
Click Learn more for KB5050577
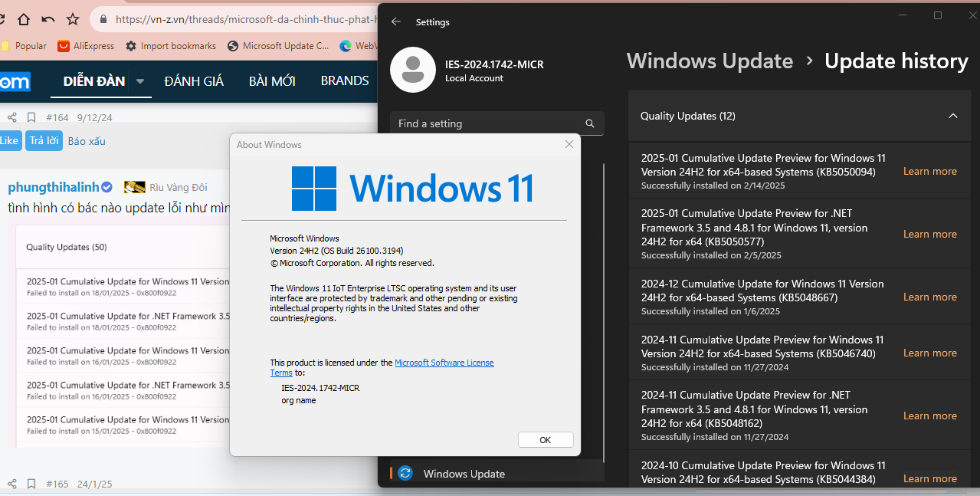930,234
